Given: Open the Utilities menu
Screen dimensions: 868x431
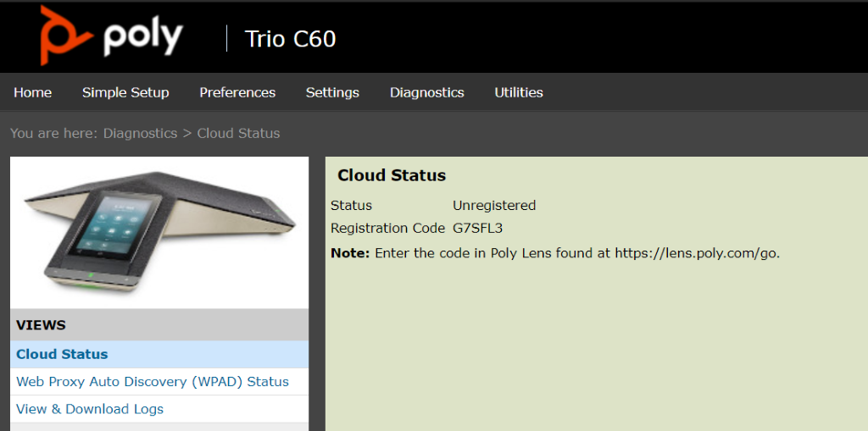Looking at the screenshot, I should click(x=519, y=92).
